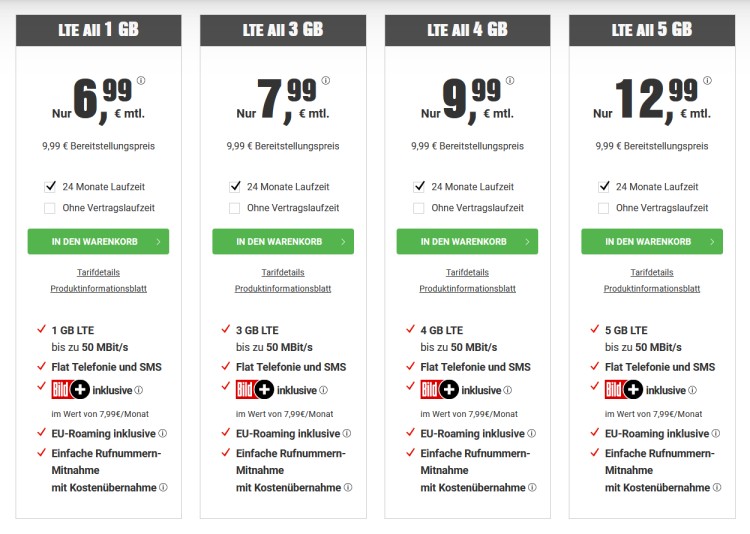Open Produktinformationsblatt for LTE All 5 GB
Screen dimensions: 750x534
tap(652, 289)
